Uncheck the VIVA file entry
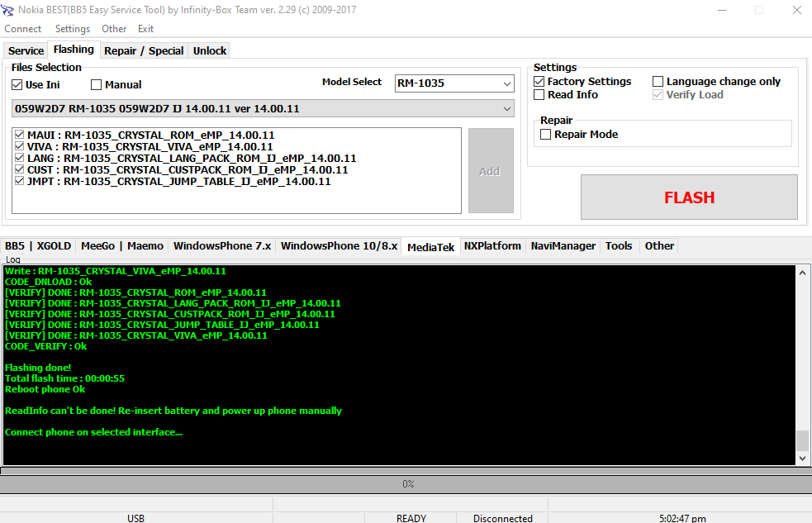 tap(20, 146)
